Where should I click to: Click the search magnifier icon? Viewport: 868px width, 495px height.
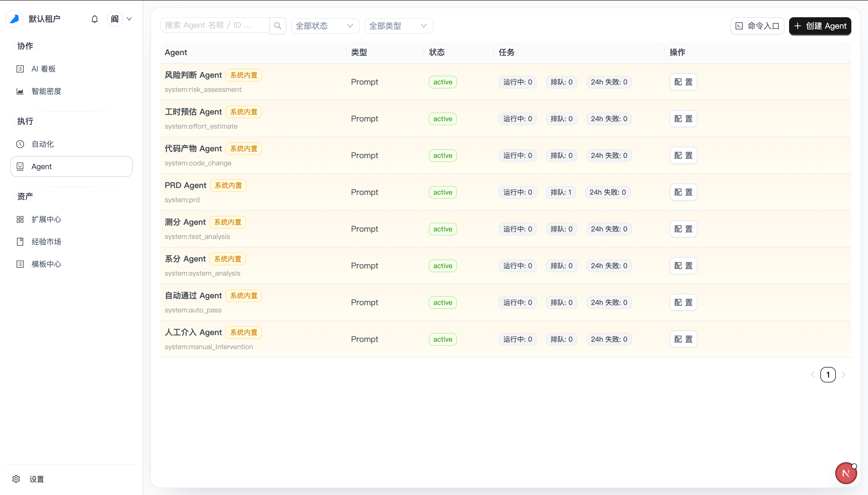point(278,26)
